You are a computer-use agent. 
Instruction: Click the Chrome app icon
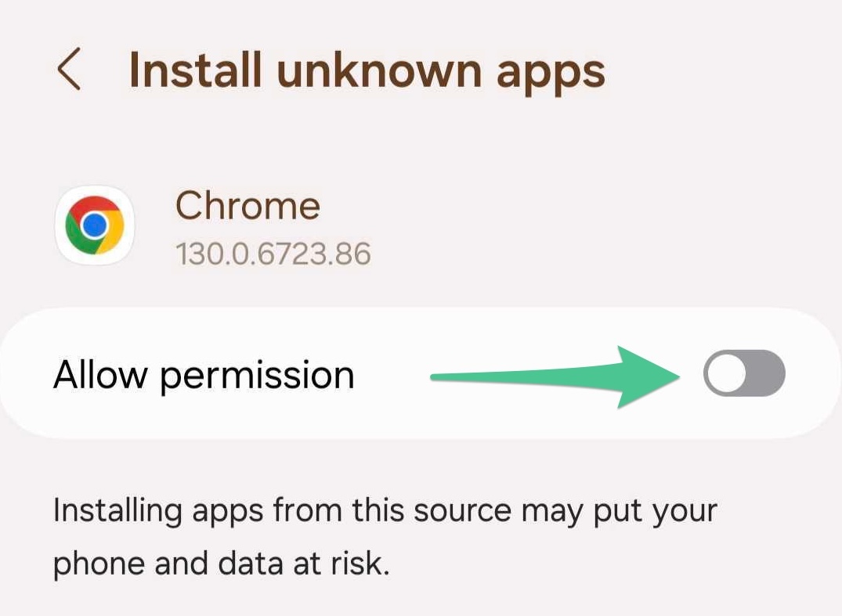(x=94, y=225)
